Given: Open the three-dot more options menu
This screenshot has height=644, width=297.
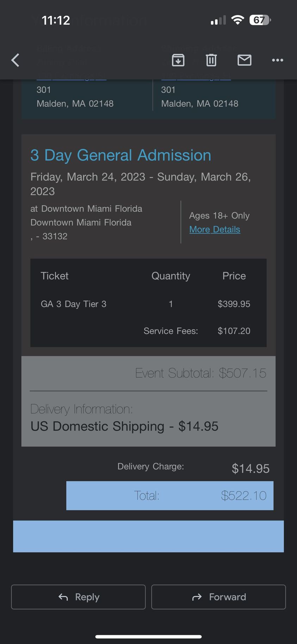Looking at the screenshot, I should [x=277, y=60].
